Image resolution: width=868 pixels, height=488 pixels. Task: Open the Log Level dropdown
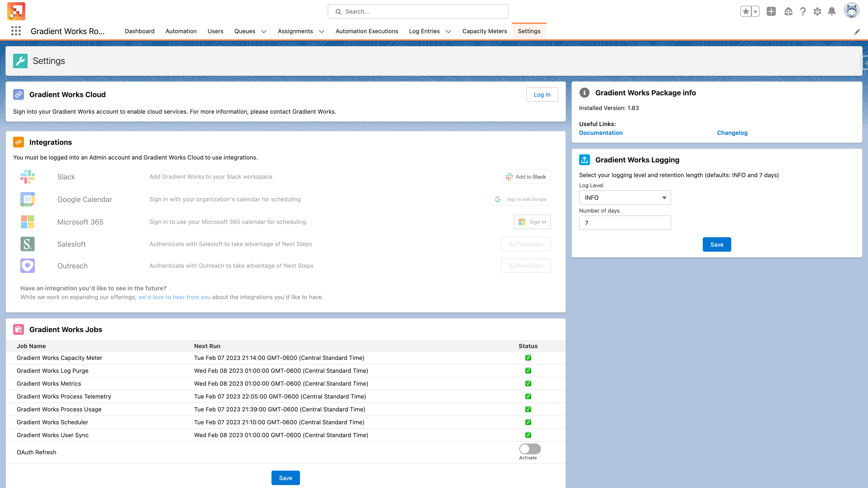coord(625,198)
